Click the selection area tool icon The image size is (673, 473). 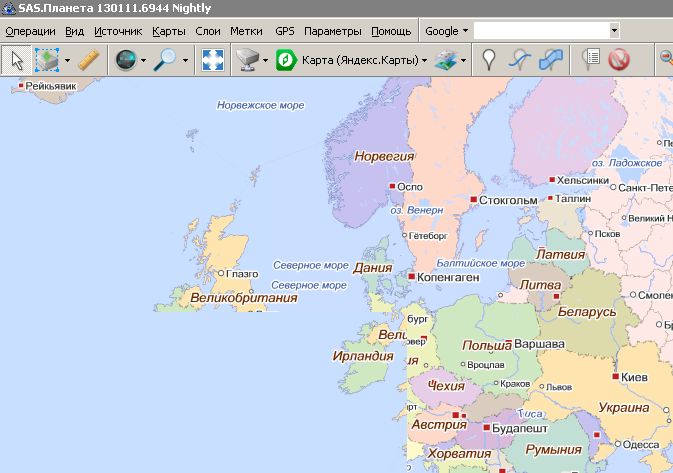tap(47, 60)
